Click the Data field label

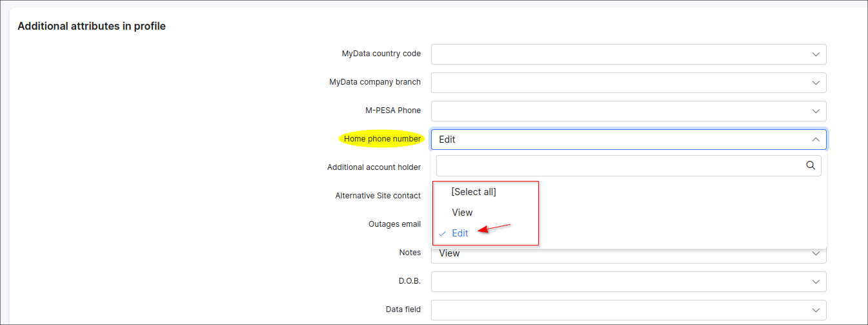403,309
